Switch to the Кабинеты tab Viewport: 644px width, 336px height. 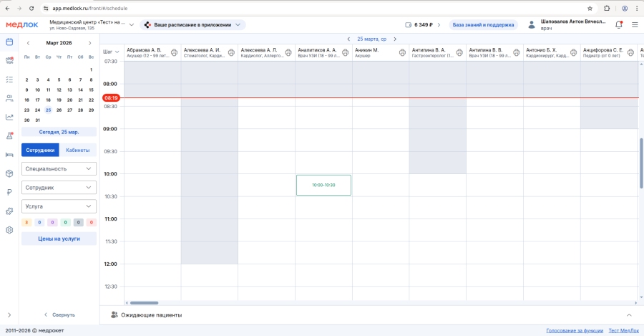point(77,150)
